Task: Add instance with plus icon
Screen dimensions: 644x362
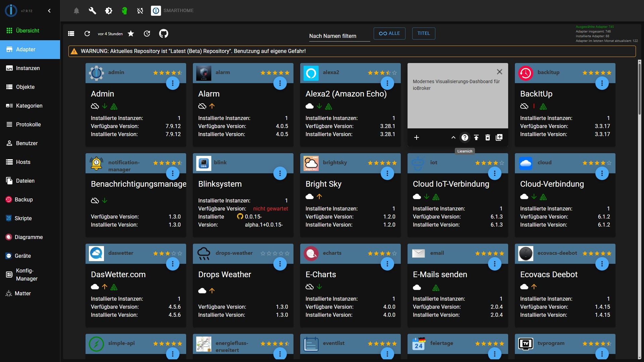Action: coord(417,137)
